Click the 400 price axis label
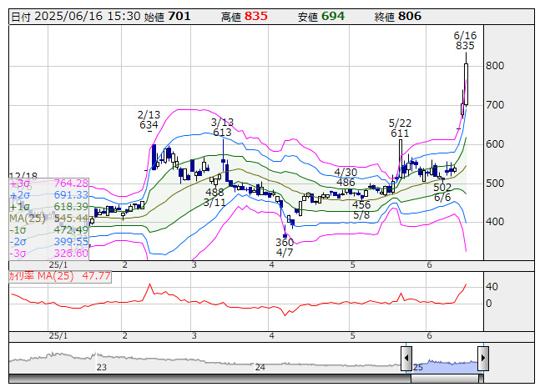545x392 pixels. click(495, 222)
